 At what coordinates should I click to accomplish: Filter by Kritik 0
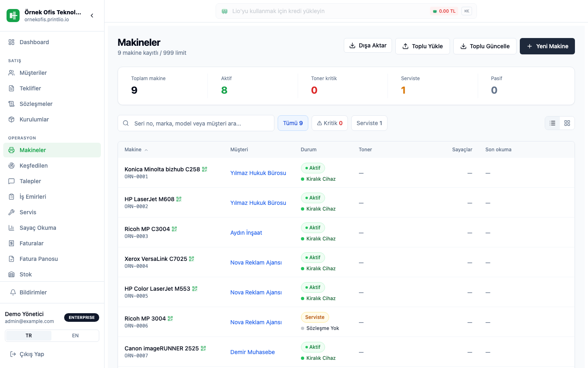[x=330, y=123]
